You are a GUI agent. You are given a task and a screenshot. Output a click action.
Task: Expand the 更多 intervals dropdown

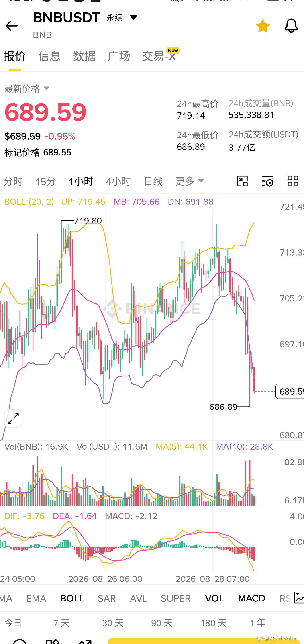190,181
